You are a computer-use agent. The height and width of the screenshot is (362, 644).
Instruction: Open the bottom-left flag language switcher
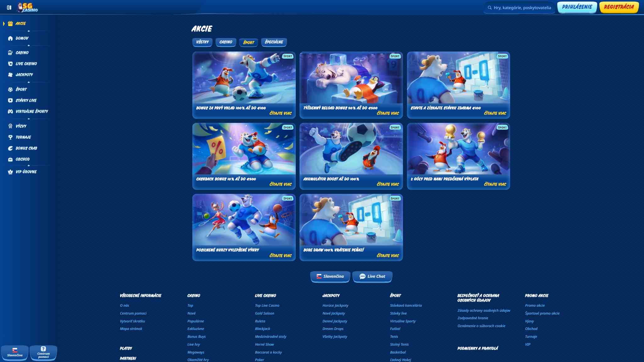tap(15, 353)
